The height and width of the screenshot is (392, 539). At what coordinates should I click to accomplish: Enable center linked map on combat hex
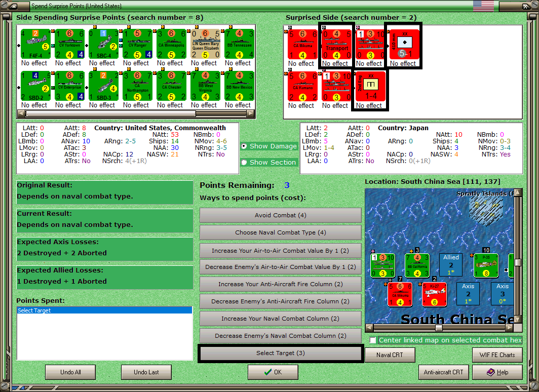[373, 340]
